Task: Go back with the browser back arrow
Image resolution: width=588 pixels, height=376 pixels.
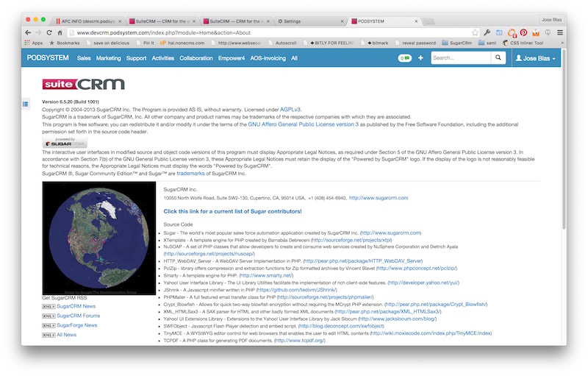Action: click(x=28, y=32)
